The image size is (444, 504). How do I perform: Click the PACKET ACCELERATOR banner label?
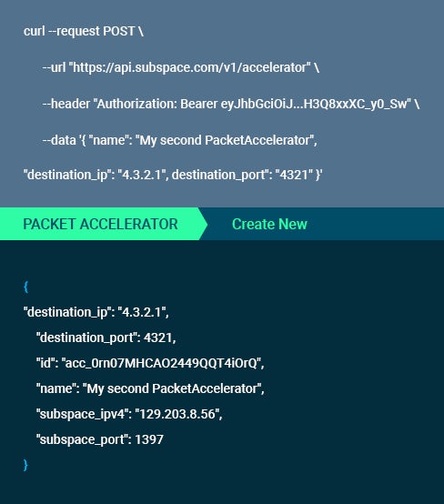click(100, 224)
